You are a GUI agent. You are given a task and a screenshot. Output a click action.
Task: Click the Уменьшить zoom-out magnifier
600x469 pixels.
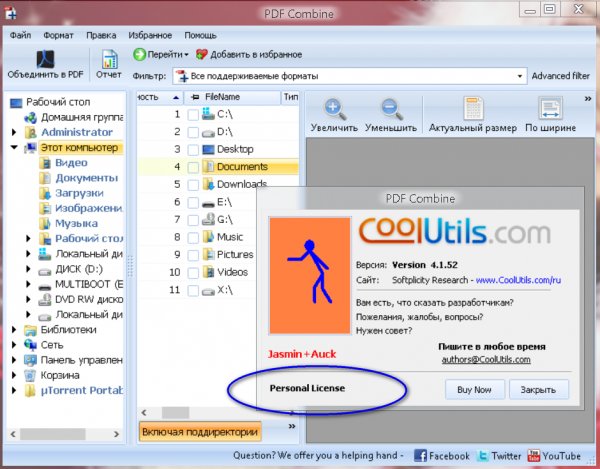(391, 109)
